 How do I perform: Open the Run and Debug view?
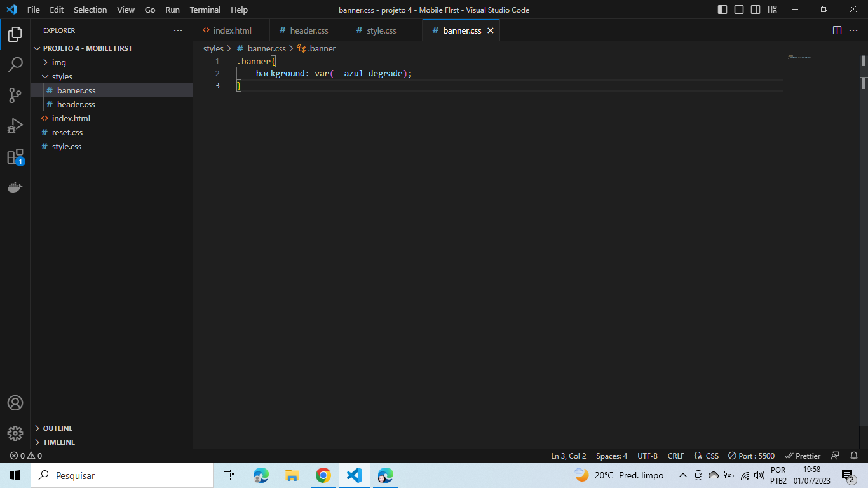coord(15,126)
